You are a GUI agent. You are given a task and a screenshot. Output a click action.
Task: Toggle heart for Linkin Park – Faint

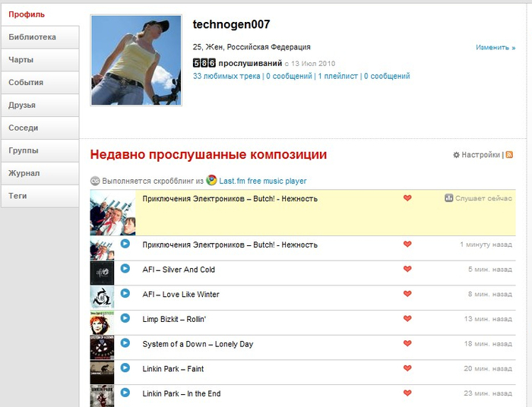(x=407, y=368)
